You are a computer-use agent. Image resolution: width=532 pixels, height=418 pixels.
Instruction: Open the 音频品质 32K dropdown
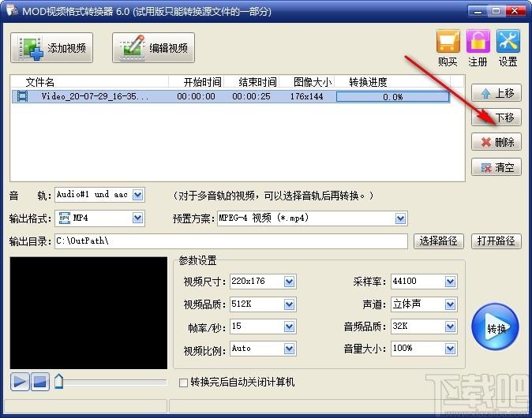450,327
